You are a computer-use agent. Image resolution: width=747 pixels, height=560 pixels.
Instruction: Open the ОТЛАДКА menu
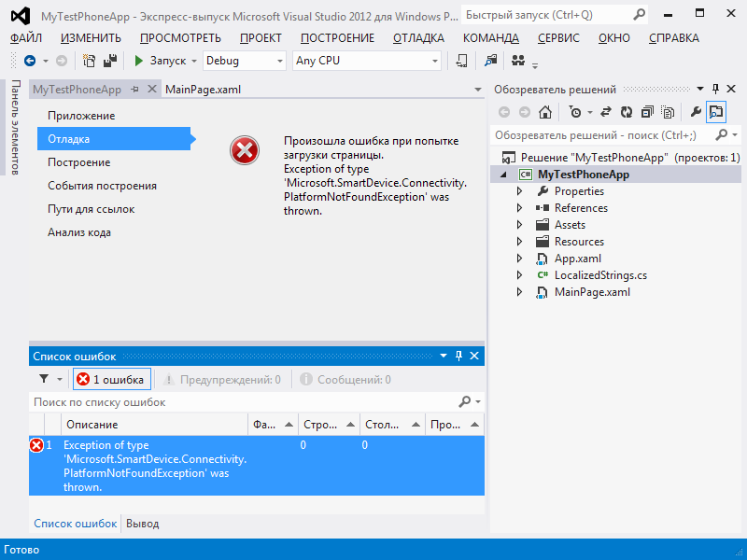pos(417,38)
